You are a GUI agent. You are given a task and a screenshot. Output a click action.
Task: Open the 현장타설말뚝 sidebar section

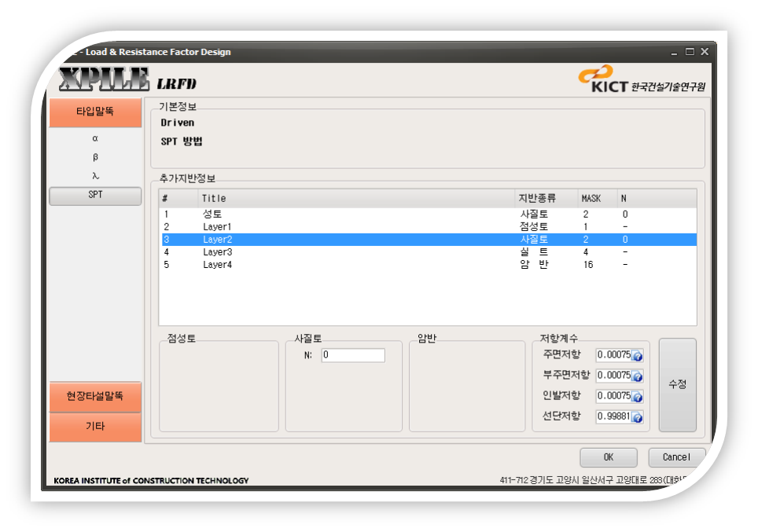(x=95, y=397)
